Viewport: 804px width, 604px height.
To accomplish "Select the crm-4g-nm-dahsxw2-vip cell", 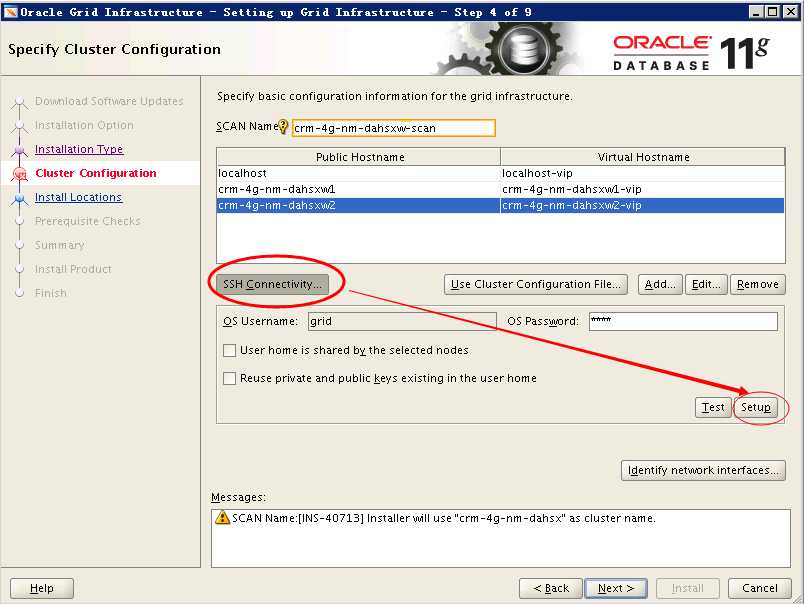I will pyautogui.click(x=642, y=205).
